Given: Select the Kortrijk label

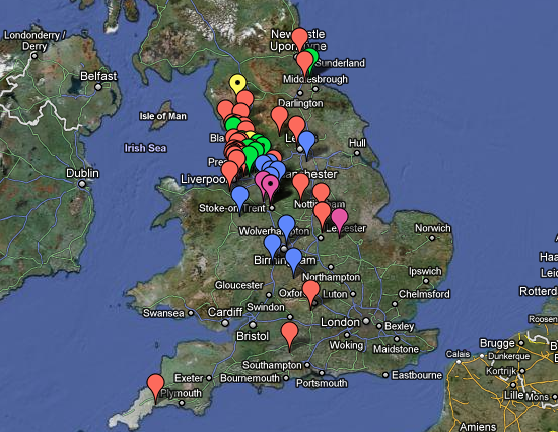Looking at the screenshot, I should click(x=501, y=371).
